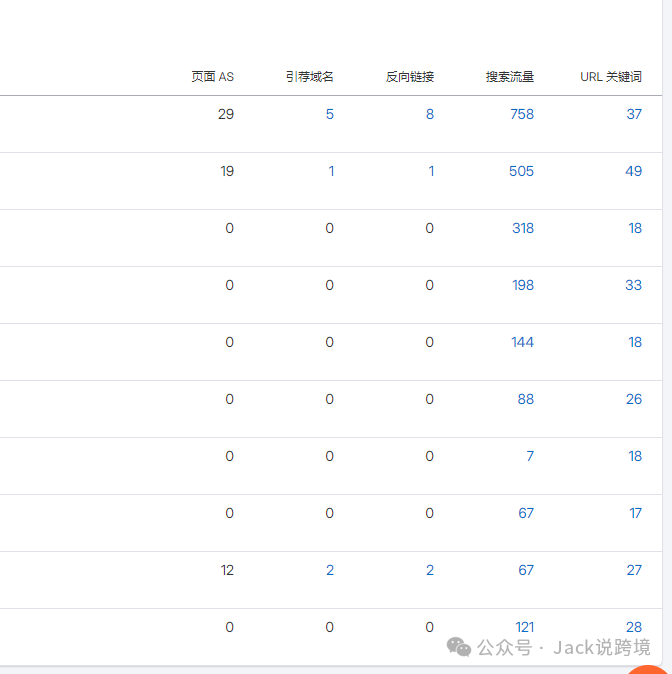
Task: Sort by the 页面 AS column header
Action: click(x=212, y=77)
